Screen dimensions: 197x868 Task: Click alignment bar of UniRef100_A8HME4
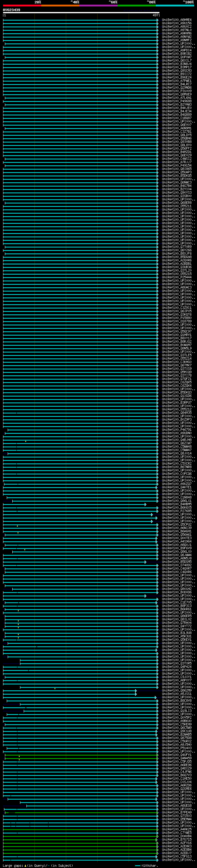[x=80, y=20]
